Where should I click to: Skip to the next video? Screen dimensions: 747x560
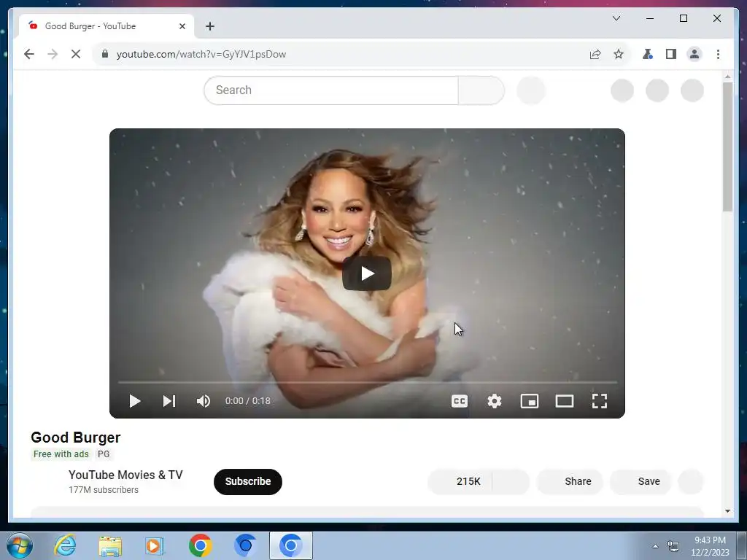point(169,401)
